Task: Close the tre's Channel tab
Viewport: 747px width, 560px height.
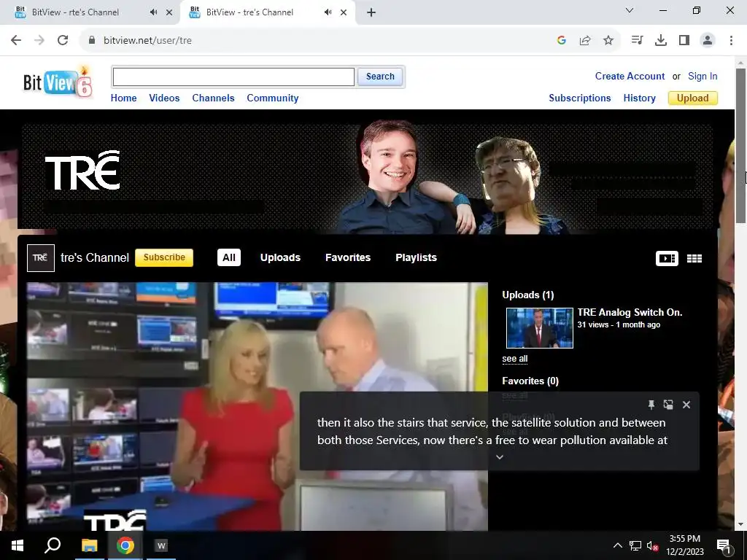Action: 344,12
